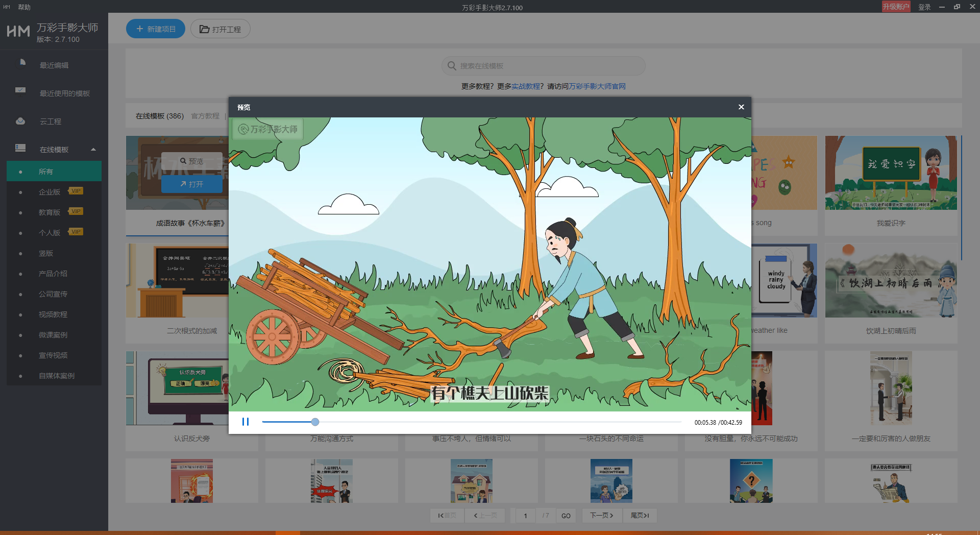Pause the preview video playback
This screenshot has width=980, height=535.
[246, 422]
